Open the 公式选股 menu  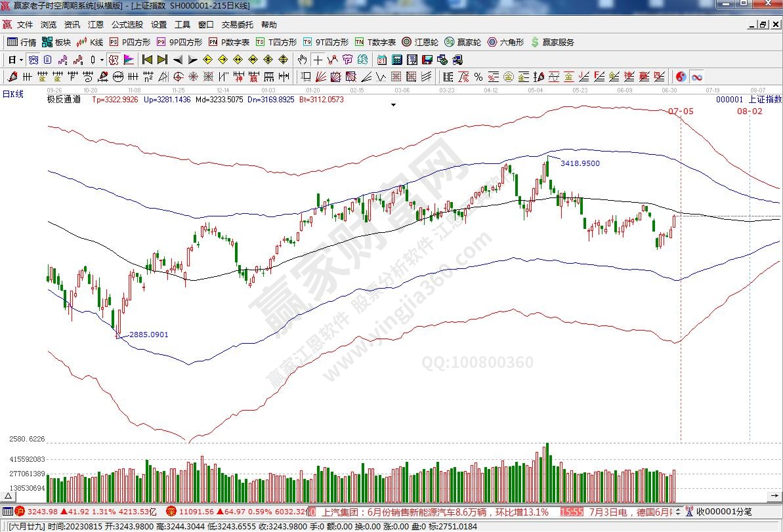pos(127,25)
